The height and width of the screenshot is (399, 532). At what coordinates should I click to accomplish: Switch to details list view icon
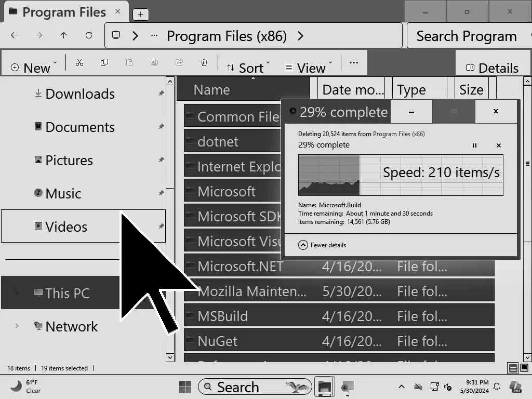point(513,368)
